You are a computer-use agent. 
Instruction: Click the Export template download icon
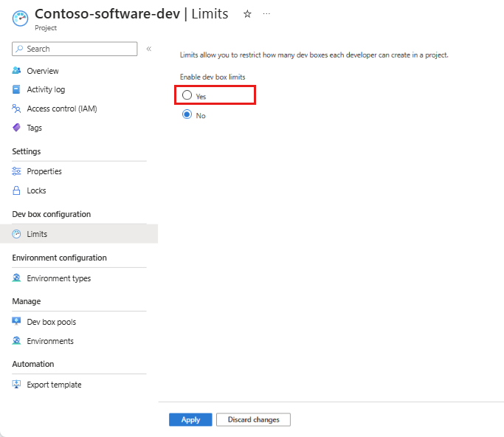16,384
